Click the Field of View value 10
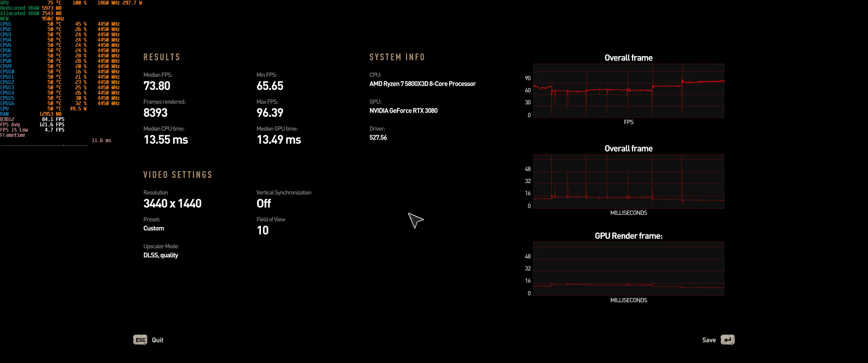 click(x=262, y=230)
